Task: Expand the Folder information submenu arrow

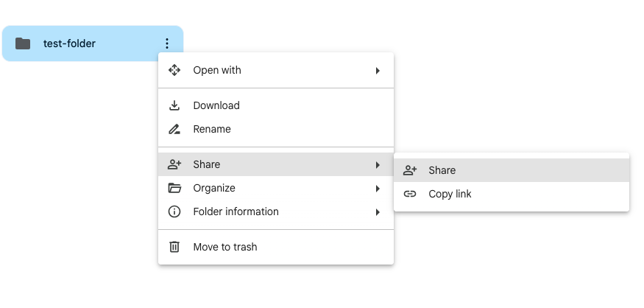Action: pos(378,212)
